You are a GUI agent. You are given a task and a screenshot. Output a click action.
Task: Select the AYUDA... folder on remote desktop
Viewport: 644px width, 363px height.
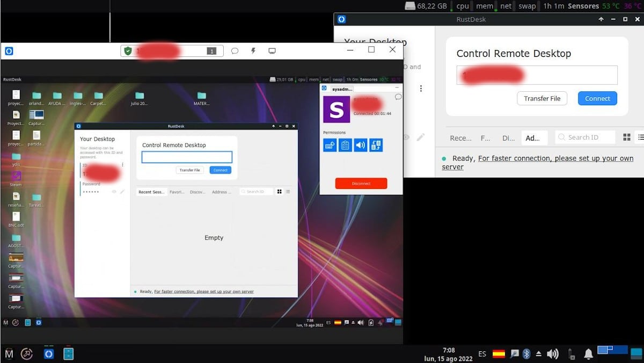pos(57,98)
